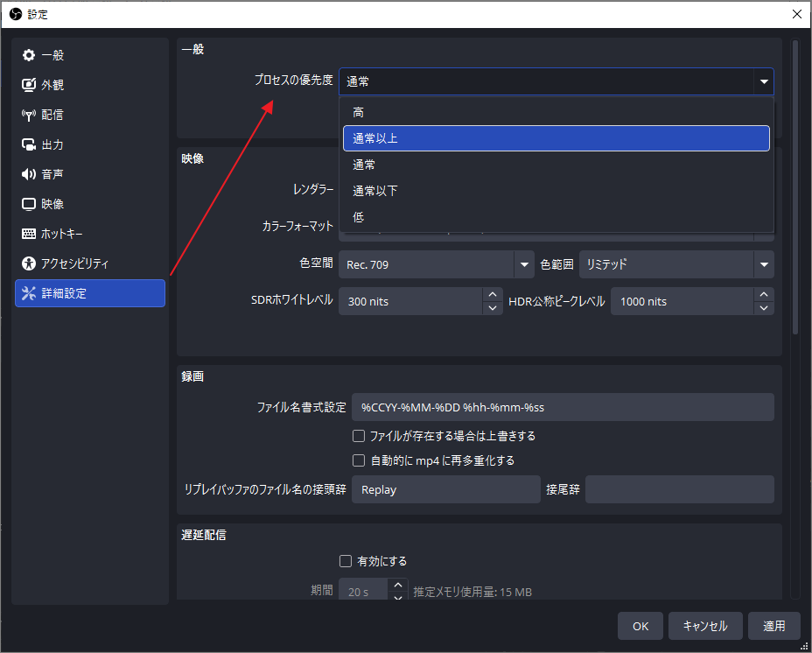The width and height of the screenshot is (812, 653).
Task: Click the 適用 (Apply) button
Action: [x=773, y=625]
